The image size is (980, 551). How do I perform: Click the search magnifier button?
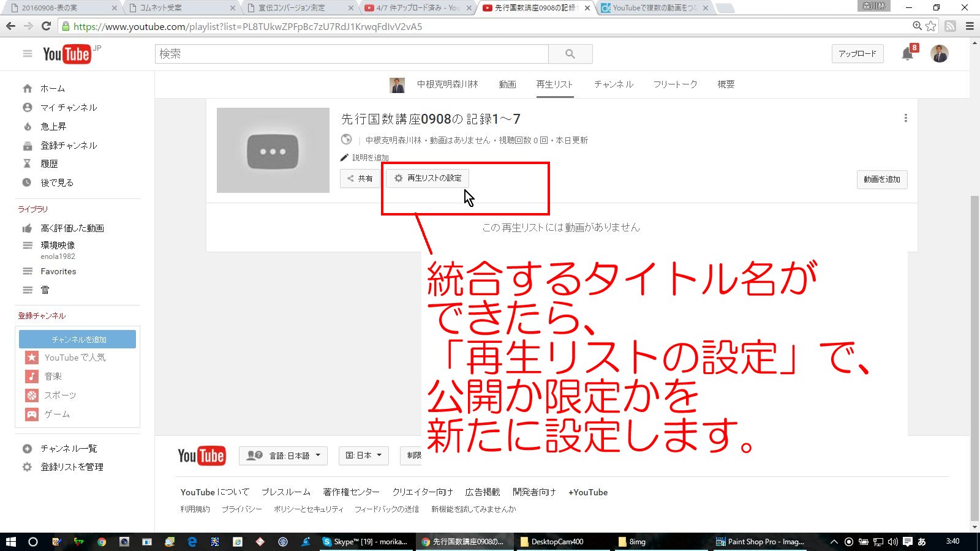(x=570, y=54)
